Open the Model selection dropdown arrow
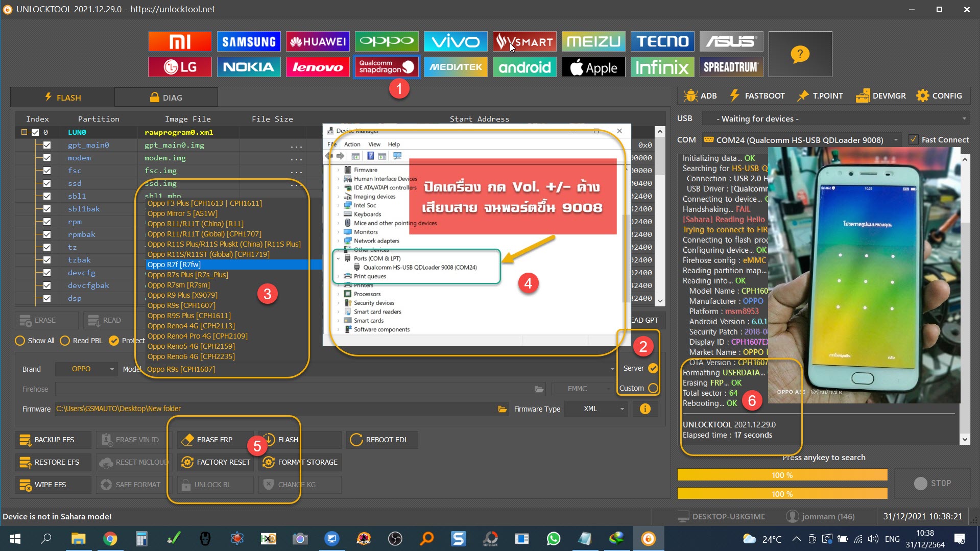The width and height of the screenshot is (980, 551). pyautogui.click(x=612, y=369)
